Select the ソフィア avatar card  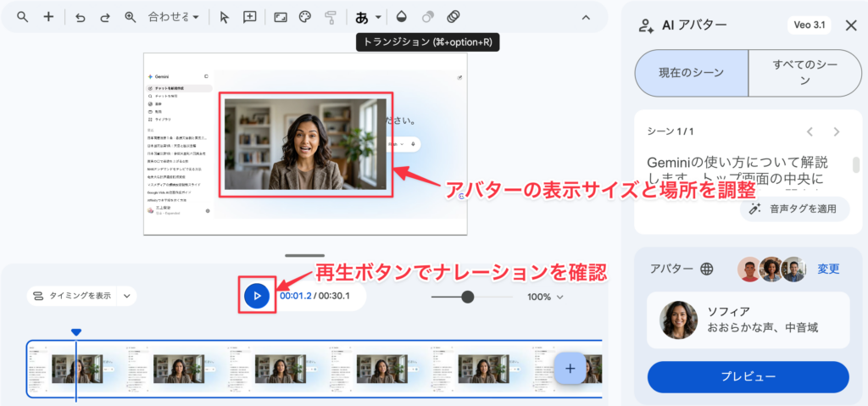point(748,320)
